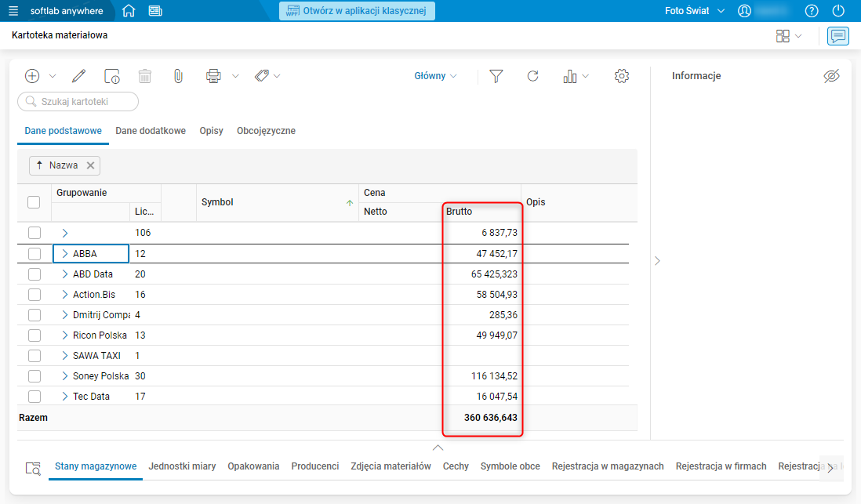Open the Jednostki miary tab

point(182,466)
